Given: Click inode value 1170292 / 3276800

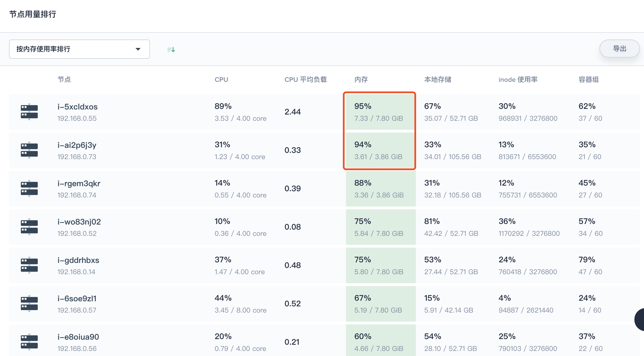Looking at the screenshot, I should (x=529, y=234).
